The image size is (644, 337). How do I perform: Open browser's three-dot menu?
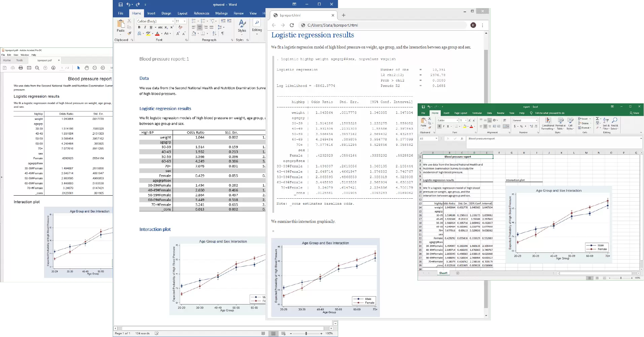482,25
